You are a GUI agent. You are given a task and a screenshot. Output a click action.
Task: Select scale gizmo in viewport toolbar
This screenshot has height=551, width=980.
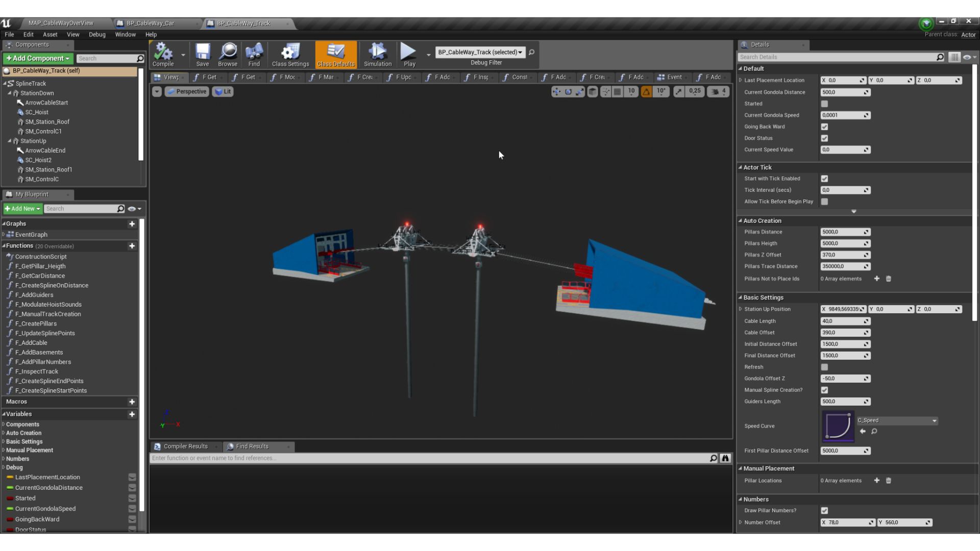tap(580, 91)
